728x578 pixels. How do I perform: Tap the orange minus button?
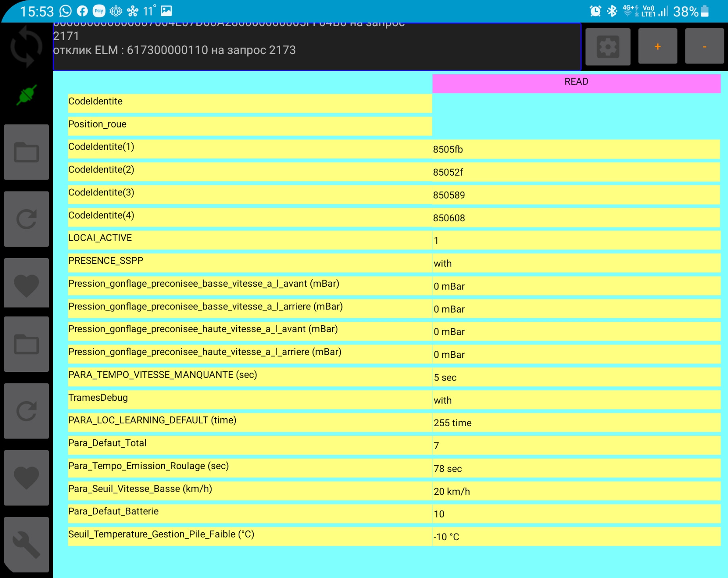click(x=704, y=46)
